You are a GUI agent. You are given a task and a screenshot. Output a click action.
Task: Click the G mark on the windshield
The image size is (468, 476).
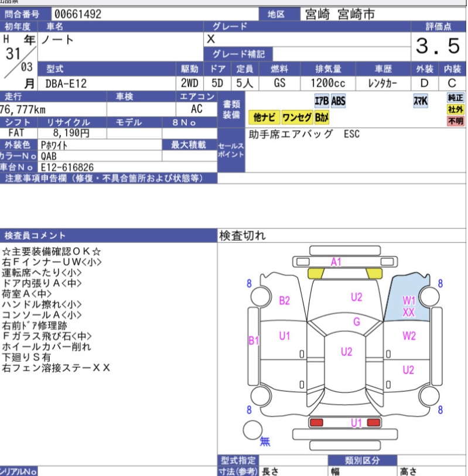pos(356,321)
